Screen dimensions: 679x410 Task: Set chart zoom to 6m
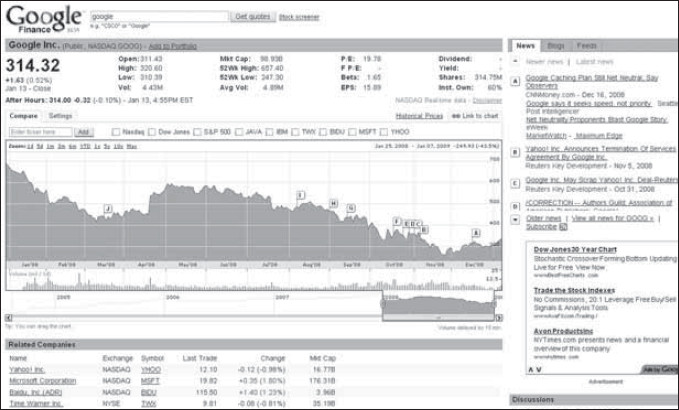click(73, 146)
